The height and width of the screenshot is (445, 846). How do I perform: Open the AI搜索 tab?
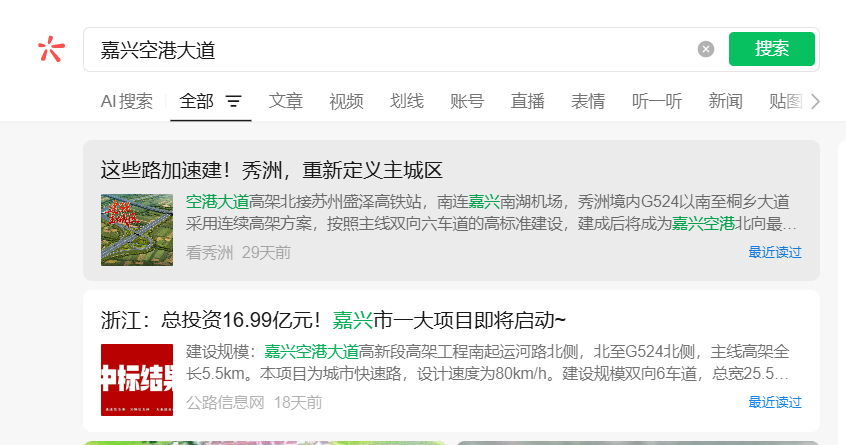[x=127, y=101]
